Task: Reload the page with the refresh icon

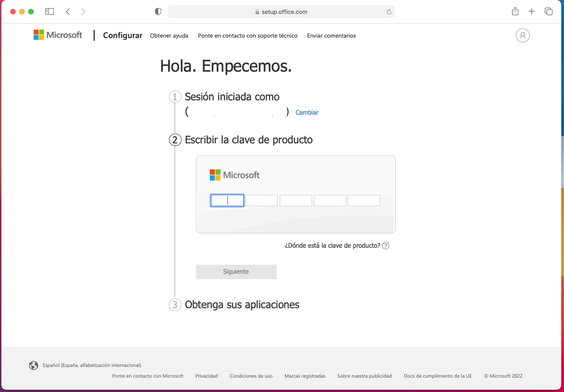Action: 389,12
